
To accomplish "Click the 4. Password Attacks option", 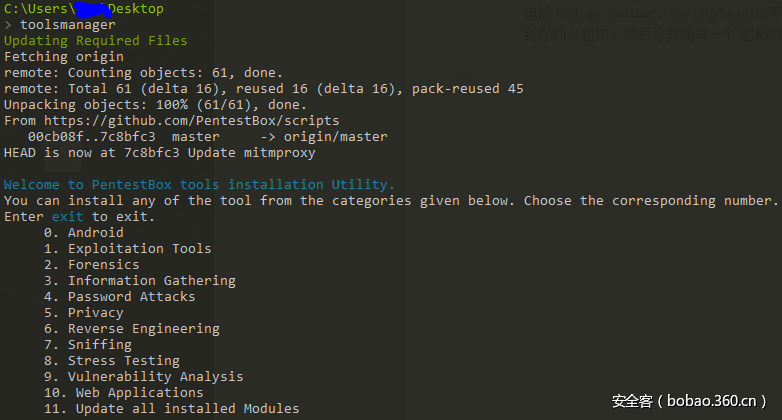I will pyautogui.click(x=120, y=297).
